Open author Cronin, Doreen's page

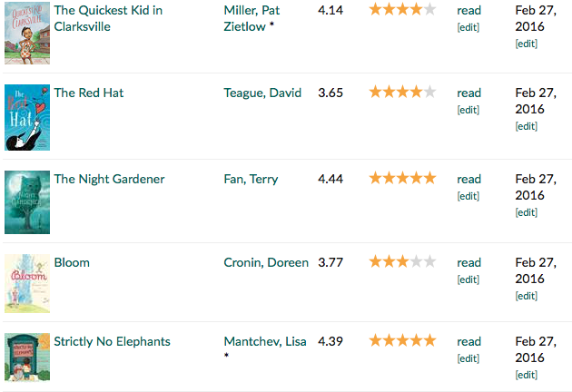pos(267,262)
